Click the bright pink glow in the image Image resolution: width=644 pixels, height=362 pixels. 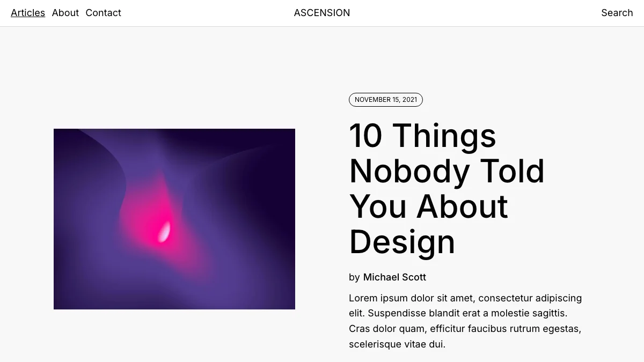[x=163, y=232]
